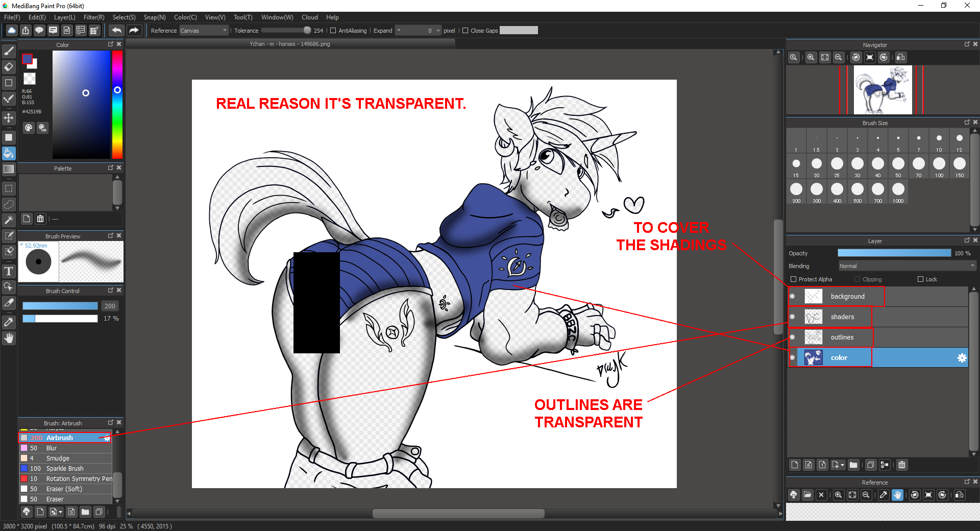This screenshot has width=980, height=531.
Task: Click the Color panel palette icon
Action: [29, 128]
